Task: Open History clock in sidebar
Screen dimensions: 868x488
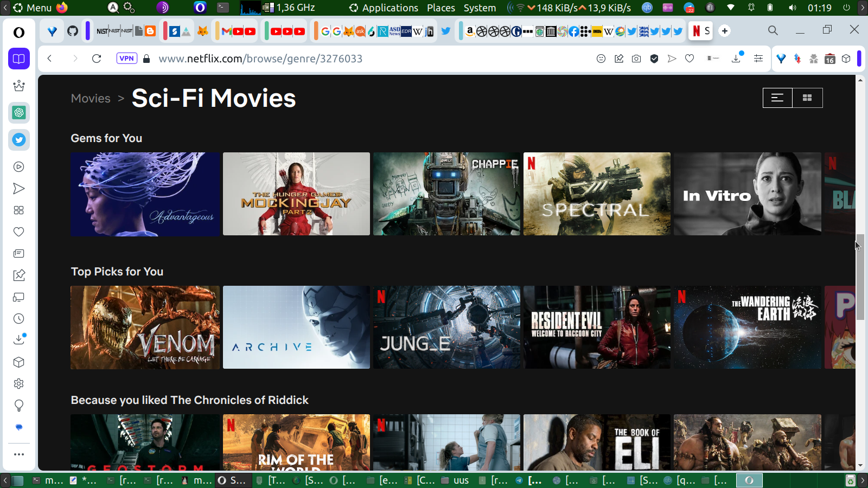Action: [x=19, y=319]
